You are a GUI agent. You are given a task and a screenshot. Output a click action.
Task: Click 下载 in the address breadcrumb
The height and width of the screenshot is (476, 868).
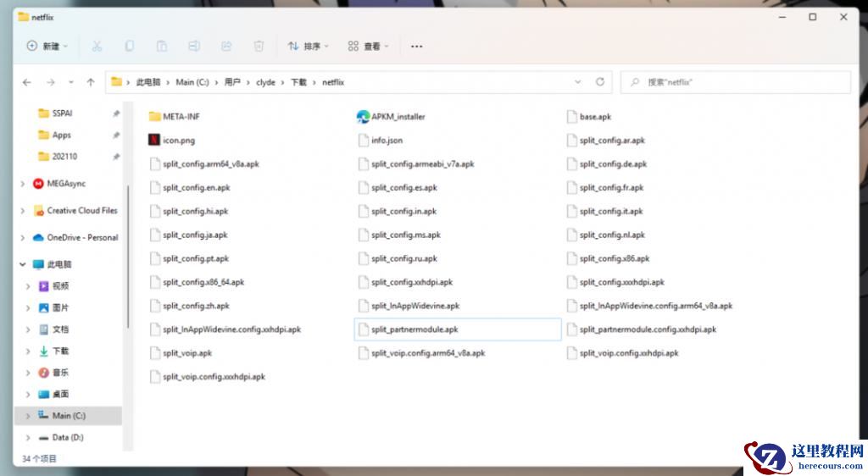(x=298, y=82)
